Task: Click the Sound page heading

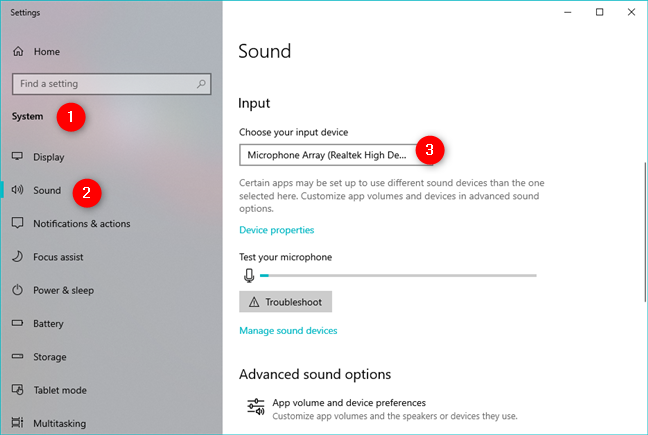Action: coord(265,51)
